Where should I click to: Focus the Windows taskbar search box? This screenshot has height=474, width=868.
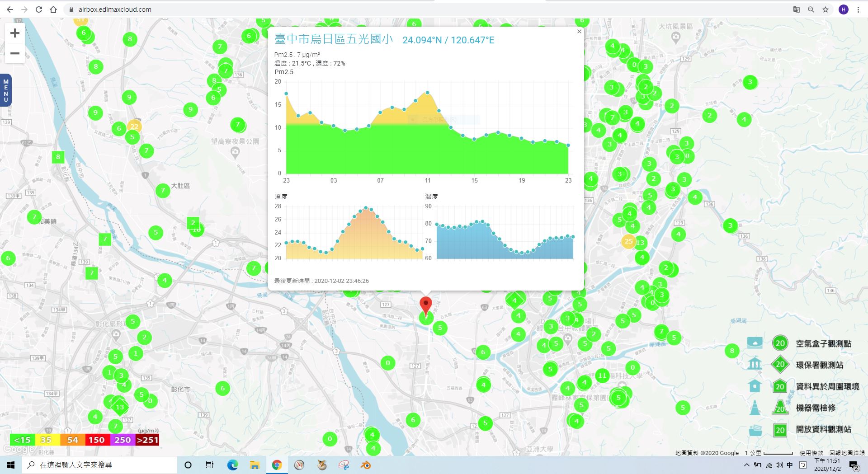(99, 465)
